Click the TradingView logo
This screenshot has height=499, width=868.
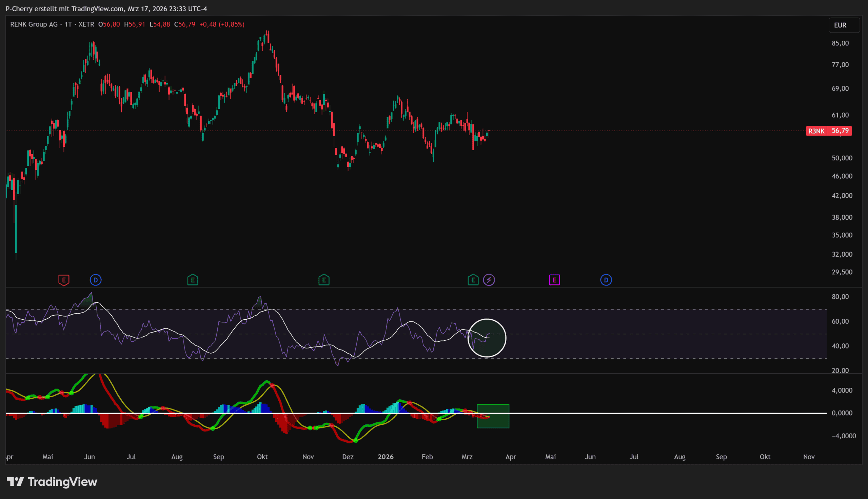52,482
